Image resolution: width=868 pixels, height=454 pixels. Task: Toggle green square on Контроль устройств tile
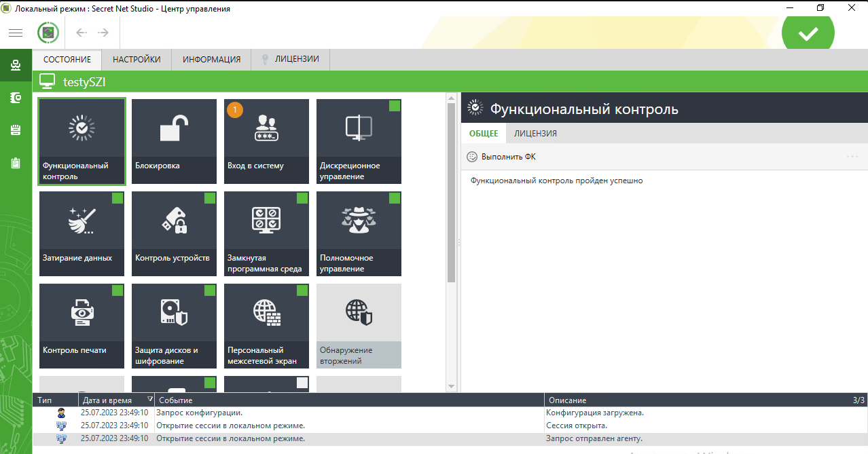click(210, 198)
